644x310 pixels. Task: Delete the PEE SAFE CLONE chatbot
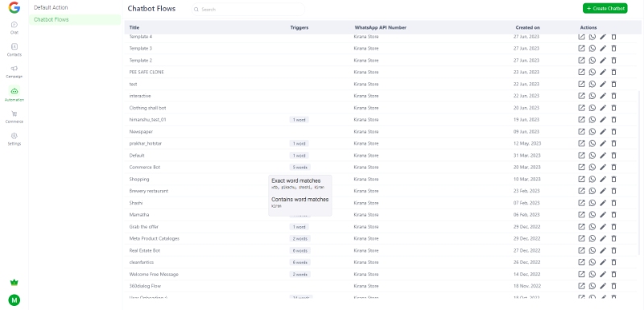[613, 72]
